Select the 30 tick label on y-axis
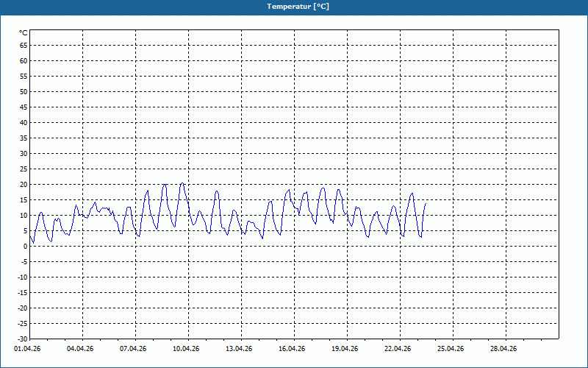 [x=23, y=153]
